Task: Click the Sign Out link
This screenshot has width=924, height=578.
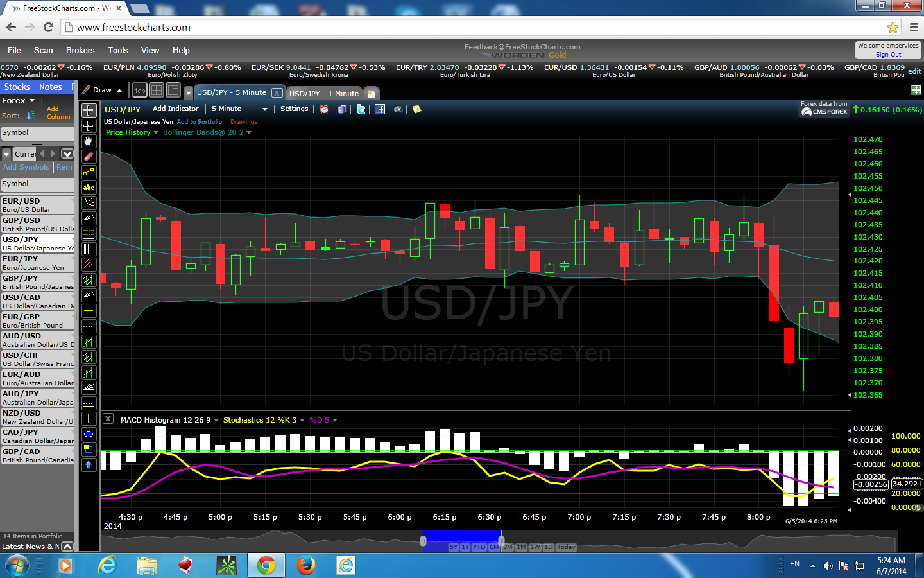Action: [888, 55]
